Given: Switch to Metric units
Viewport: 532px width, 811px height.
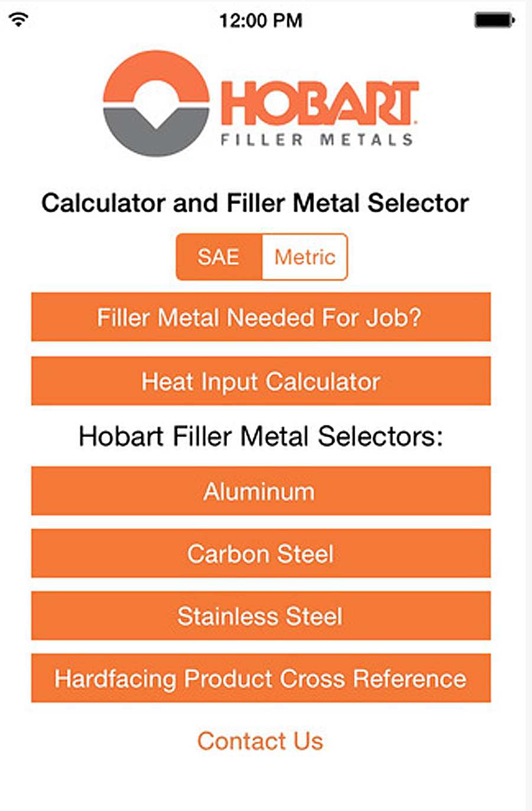Looking at the screenshot, I should (304, 256).
